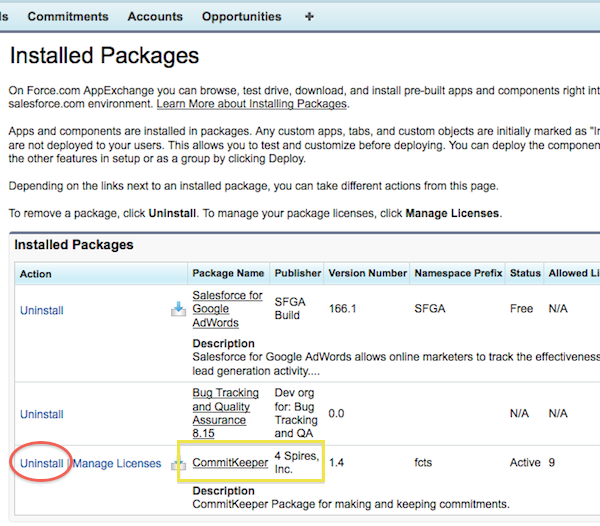Click the Publisher column header
Viewport: 600px width, 526px height.
(x=298, y=273)
